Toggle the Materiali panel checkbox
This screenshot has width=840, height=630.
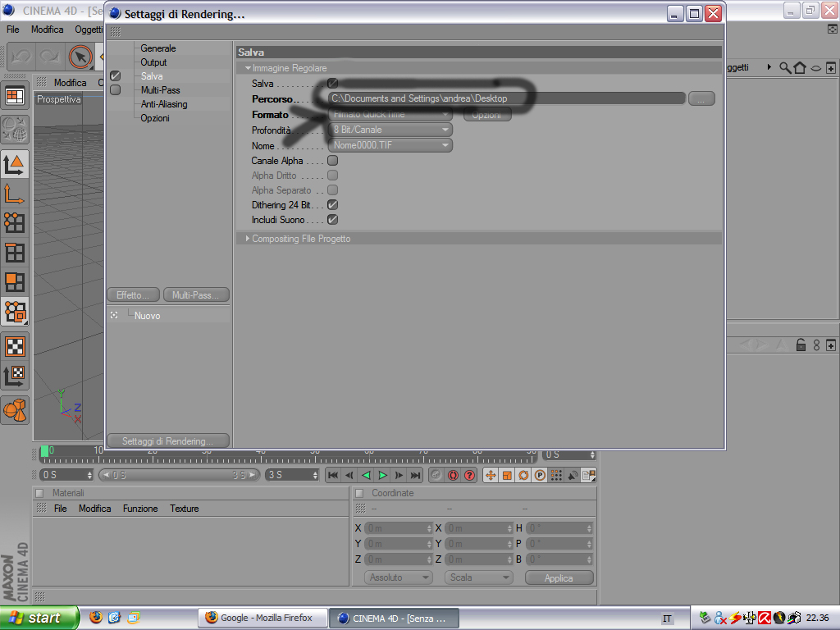click(x=39, y=493)
